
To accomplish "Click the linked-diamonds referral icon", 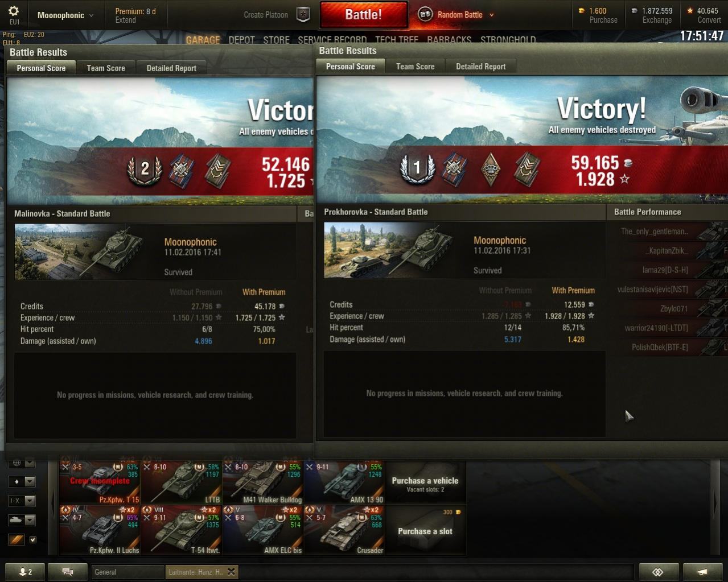I will (x=659, y=572).
